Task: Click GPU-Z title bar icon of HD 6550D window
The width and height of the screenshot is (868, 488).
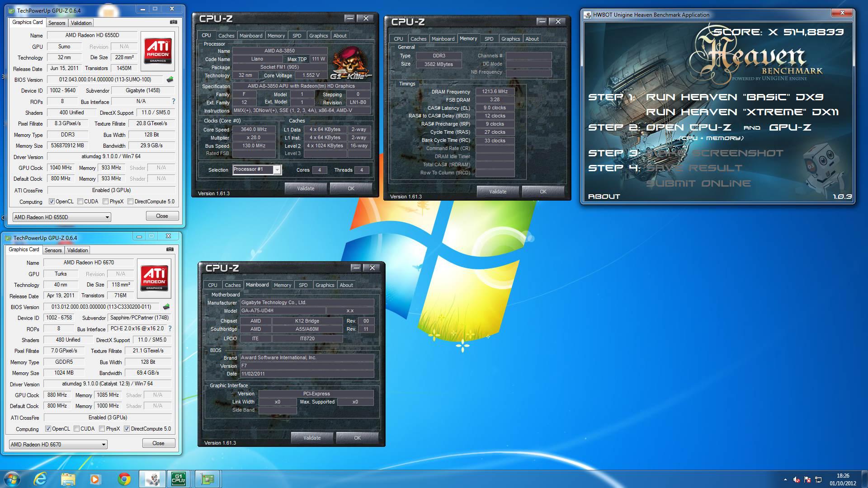Action: tap(11, 10)
